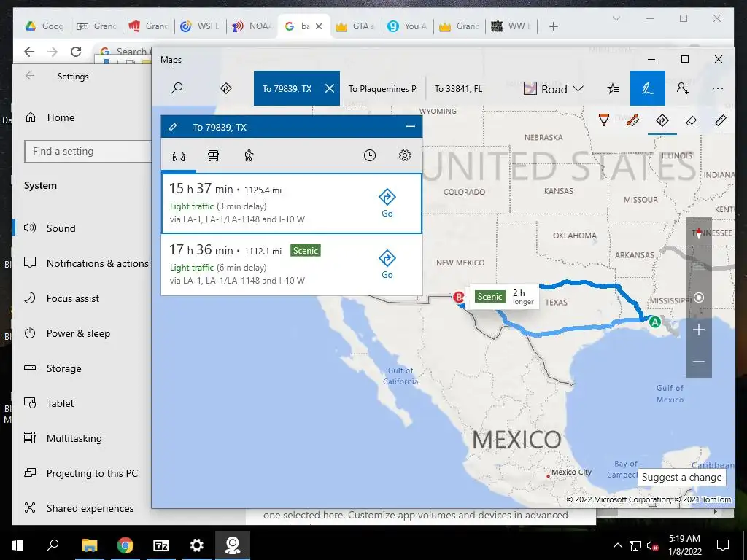Click the 'Suggest a change' button

pyautogui.click(x=682, y=477)
